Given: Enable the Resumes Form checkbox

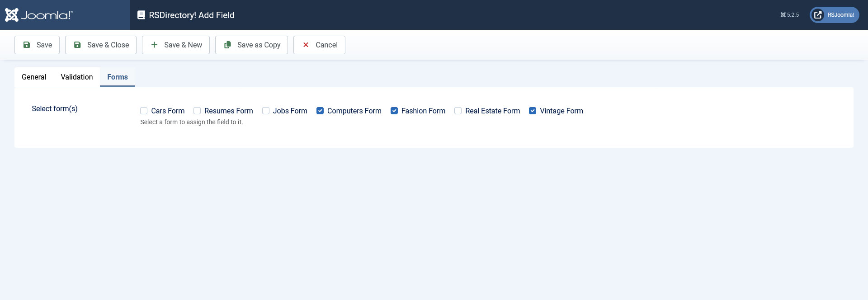Looking at the screenshot, I should click(197, 111).
